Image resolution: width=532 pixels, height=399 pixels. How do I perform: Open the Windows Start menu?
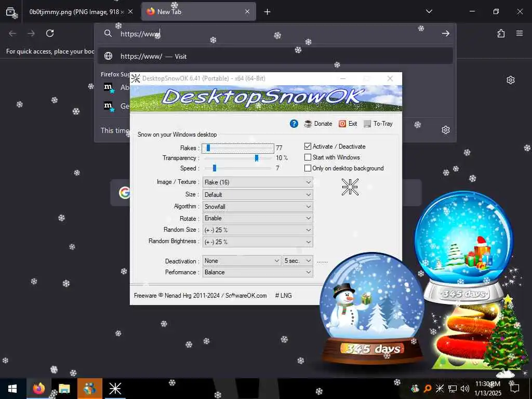coord(12,389)
